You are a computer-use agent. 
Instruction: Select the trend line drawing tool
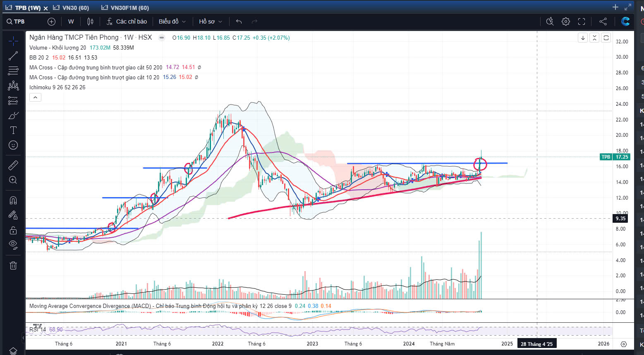[x=13, y=56]
